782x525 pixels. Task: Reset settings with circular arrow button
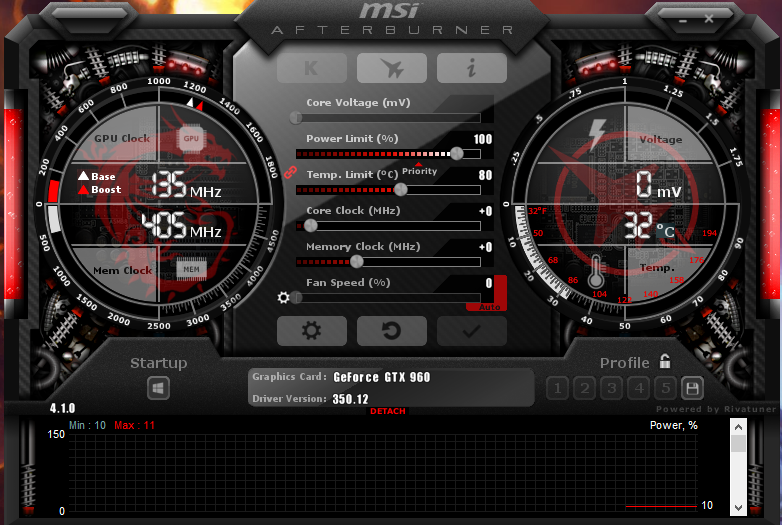click(x=391, y=331)
